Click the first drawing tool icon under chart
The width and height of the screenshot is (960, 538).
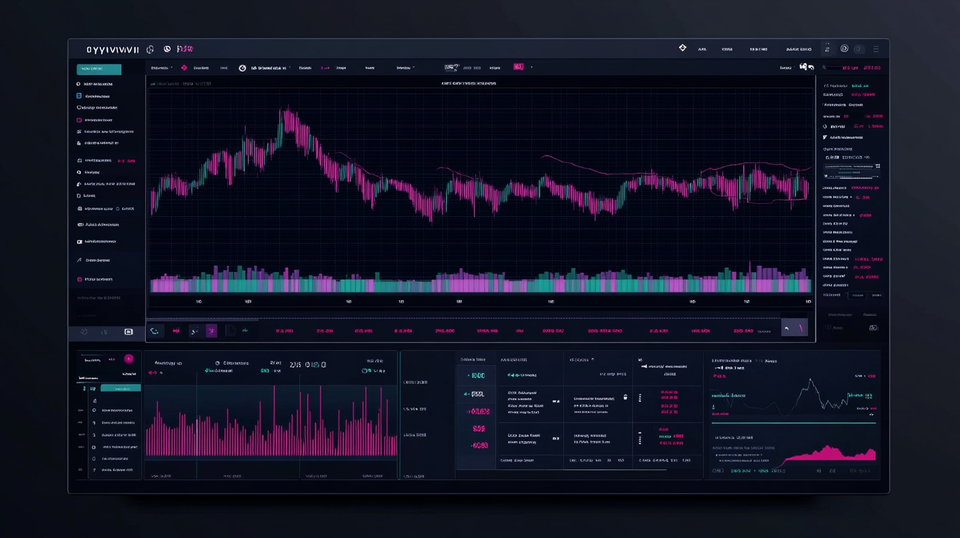click(155, 330)
